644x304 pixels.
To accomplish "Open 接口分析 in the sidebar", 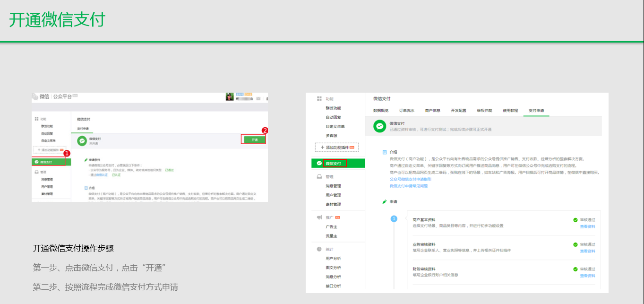I will (x=333, y=286).
